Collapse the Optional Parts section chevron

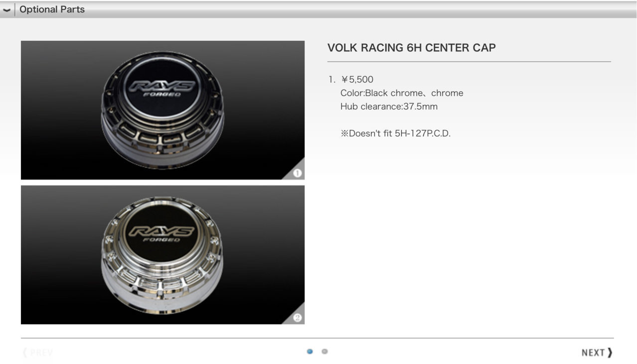(6, 10)
